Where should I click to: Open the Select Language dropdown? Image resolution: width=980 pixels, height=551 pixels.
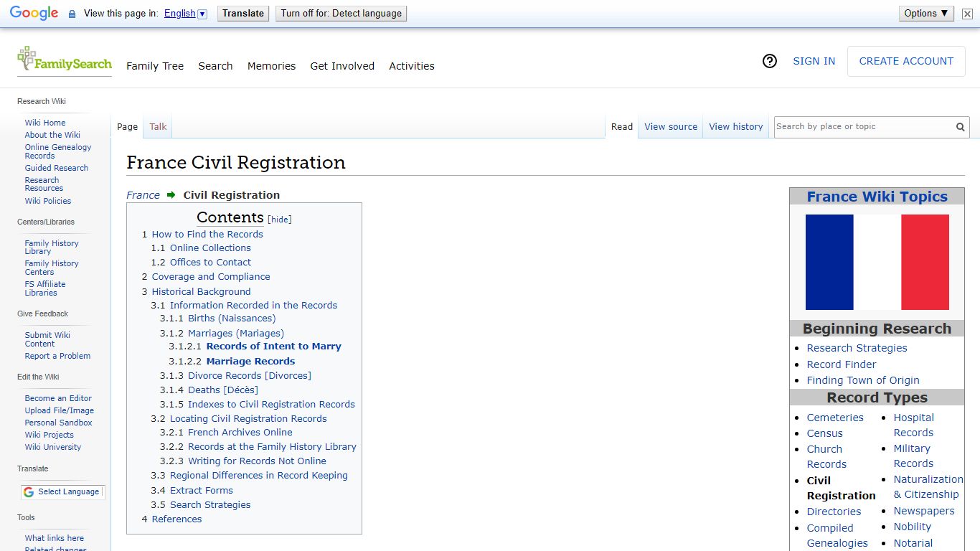coord(62,491)
